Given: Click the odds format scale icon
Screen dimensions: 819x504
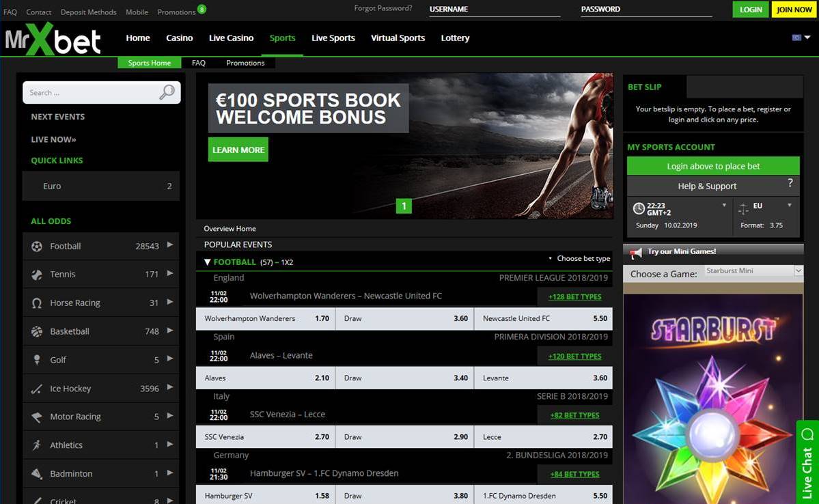Looking at the screenshot, I should pos(743,209).
